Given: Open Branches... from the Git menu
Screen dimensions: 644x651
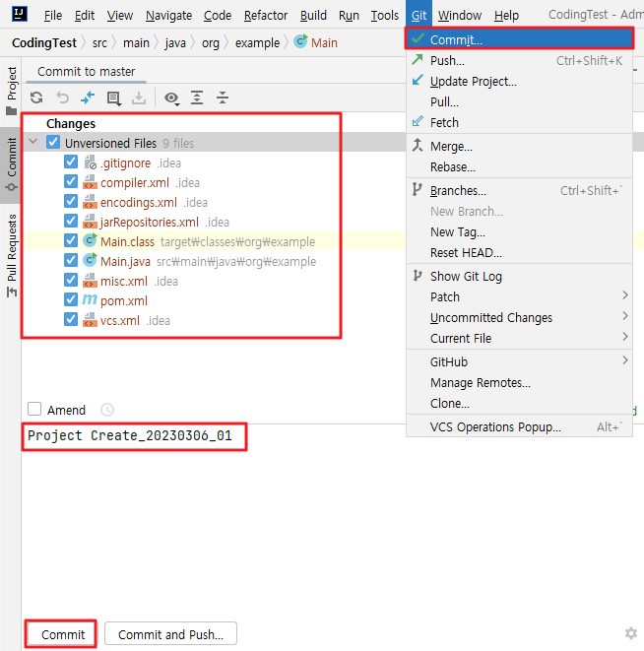Looking at the screenshot, I should pos(519,191).
